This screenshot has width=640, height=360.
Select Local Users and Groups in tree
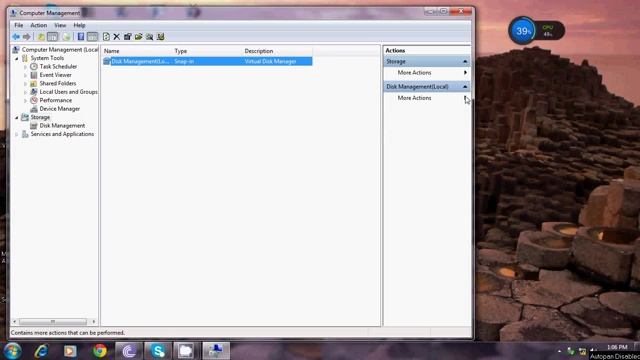tap(69, 92)
